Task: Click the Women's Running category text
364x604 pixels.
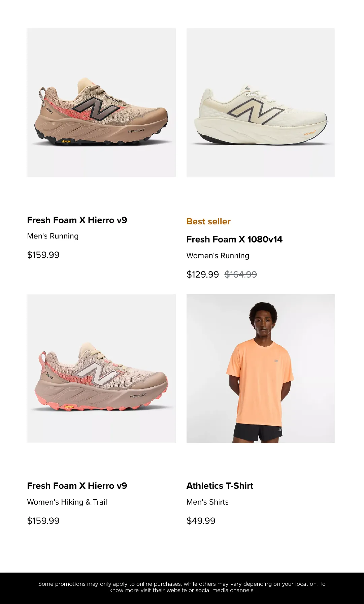Action: click(x=218, y=256)
